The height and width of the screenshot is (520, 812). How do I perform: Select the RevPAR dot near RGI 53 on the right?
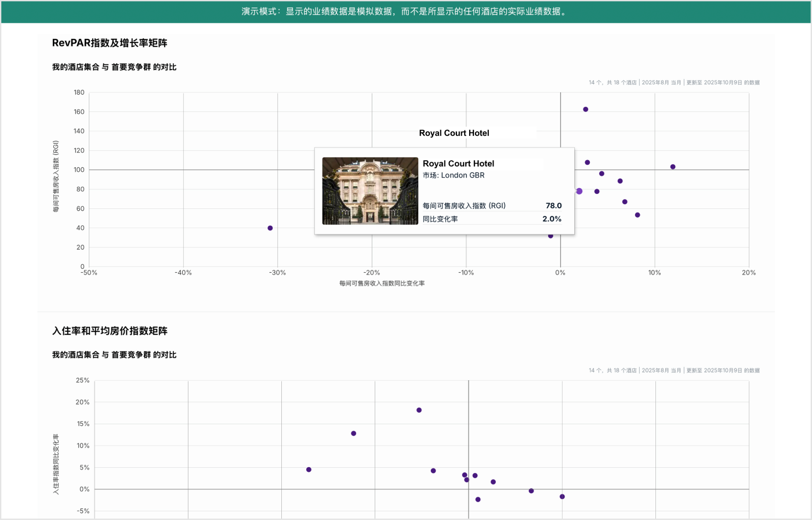click(637, 215)
